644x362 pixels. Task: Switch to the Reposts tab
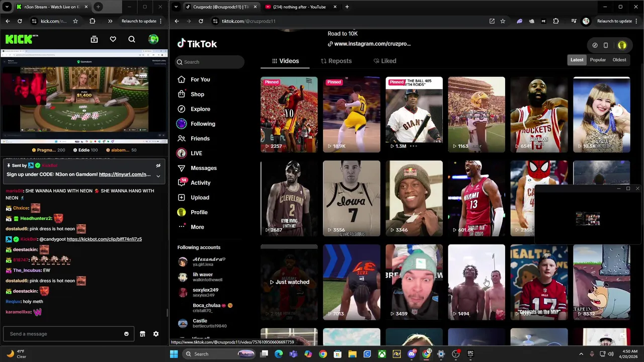[336, 61]
